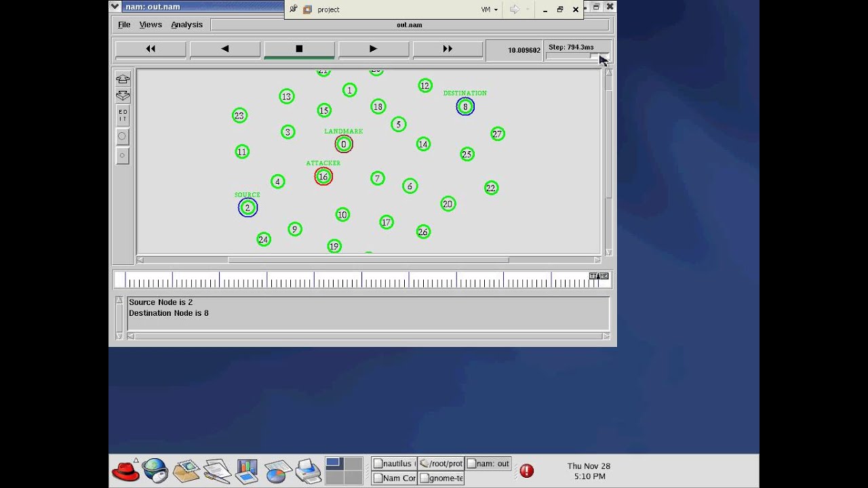Click the timeline ruler bar
868x488 pixels.
pos(362,279)
